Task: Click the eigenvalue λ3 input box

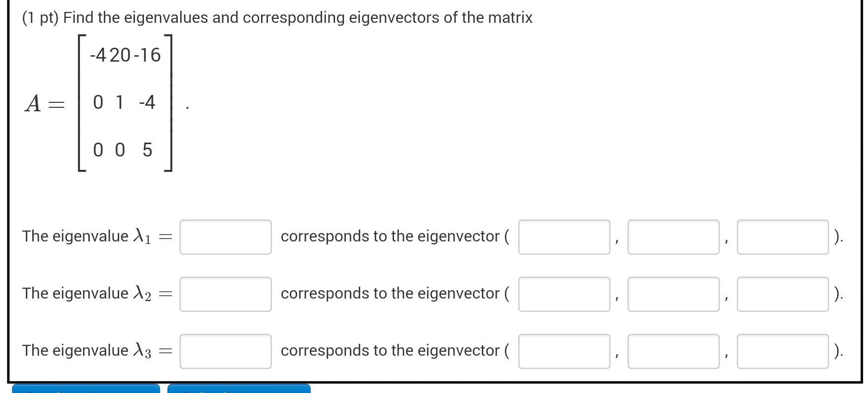Action: point(225,351)
